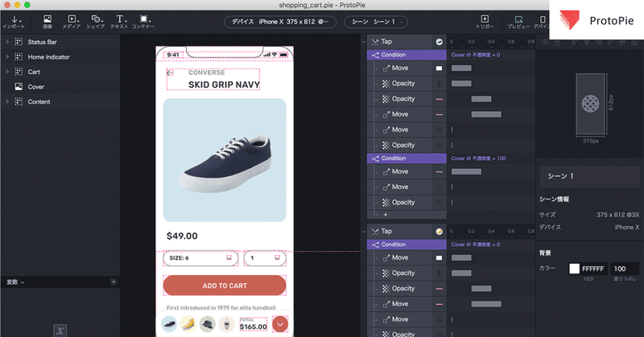Open the device selector showing iPhone X
Screen dimensions: 644x337
pyautogui.click(x=280, y=22)
